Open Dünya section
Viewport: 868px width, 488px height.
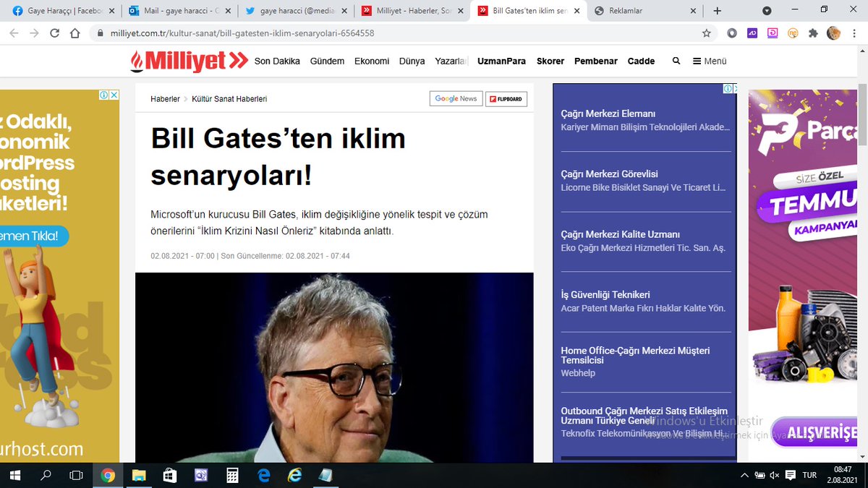tap(412, 61)
